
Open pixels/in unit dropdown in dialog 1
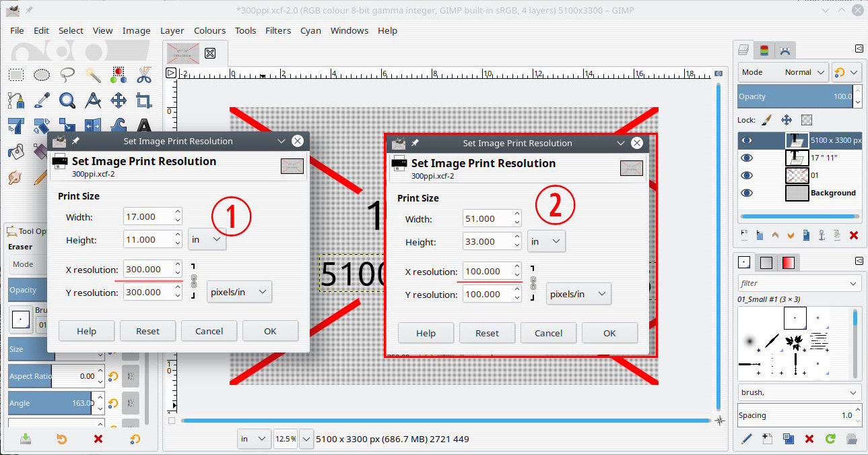coord(239,292)
